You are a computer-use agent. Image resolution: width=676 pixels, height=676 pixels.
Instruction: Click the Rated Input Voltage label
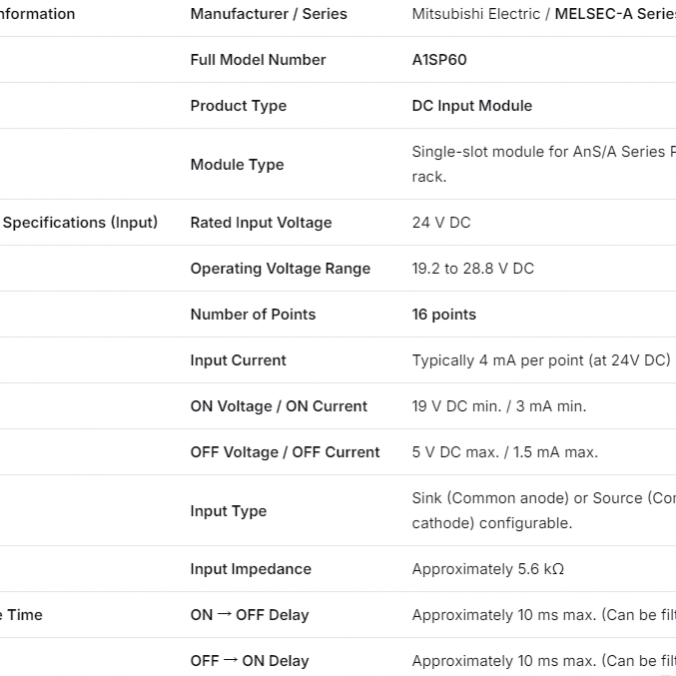261,223
